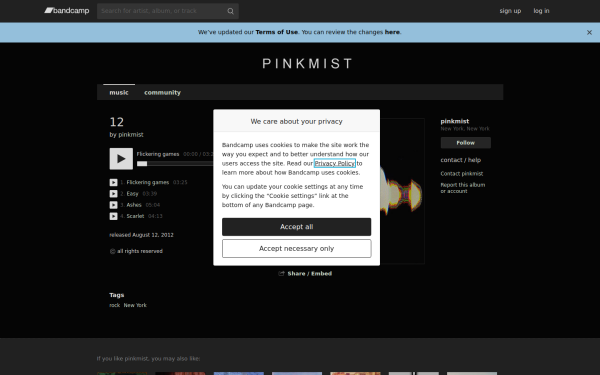Open the 'Report this album or account' link

click(463, 188)
